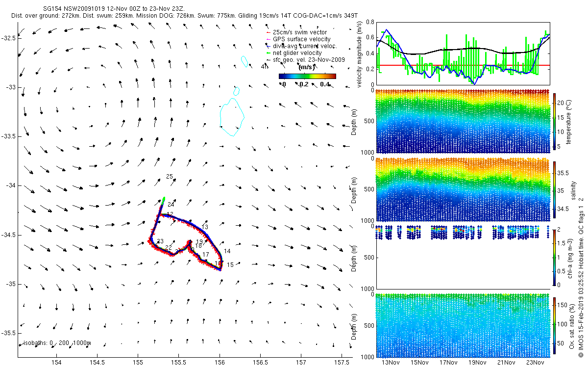Screen dimensions: 588x368
Task: Click the day 17 label on the glider track
Action: [x=206, y=255]
